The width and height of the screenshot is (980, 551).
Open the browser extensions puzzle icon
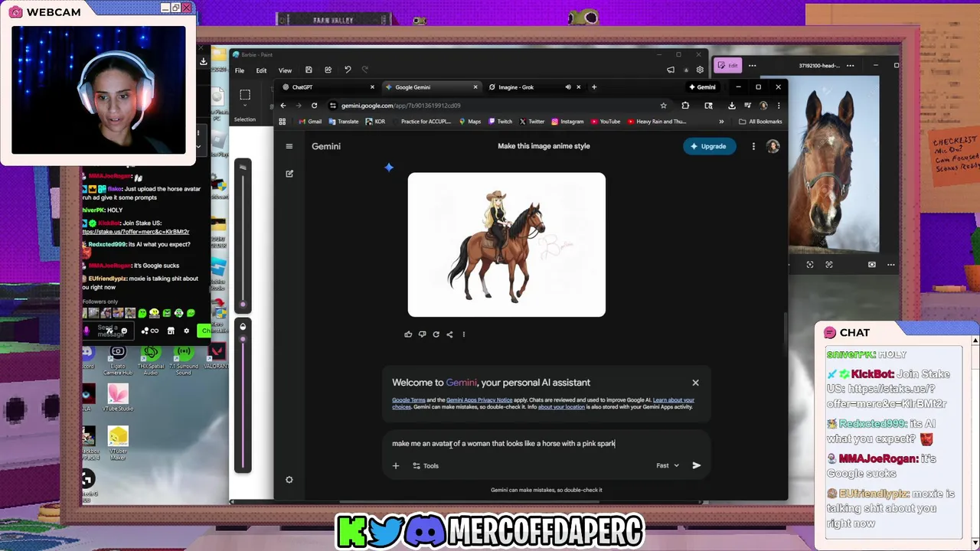pos(685,106)
